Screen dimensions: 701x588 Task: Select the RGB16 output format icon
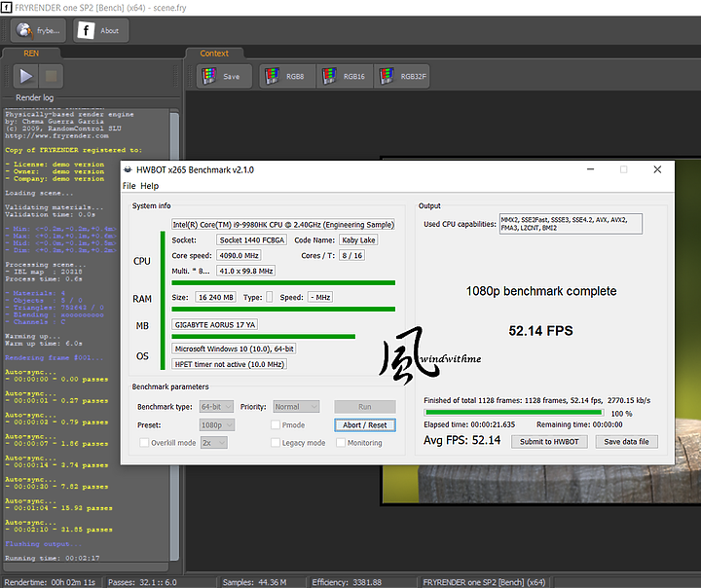coord(345,76)
